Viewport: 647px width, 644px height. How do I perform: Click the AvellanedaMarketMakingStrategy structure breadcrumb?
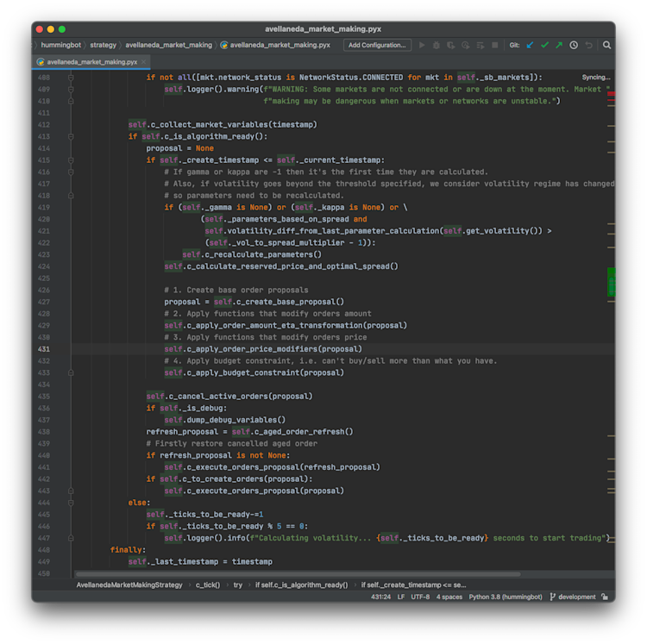(x=129, y=585)
